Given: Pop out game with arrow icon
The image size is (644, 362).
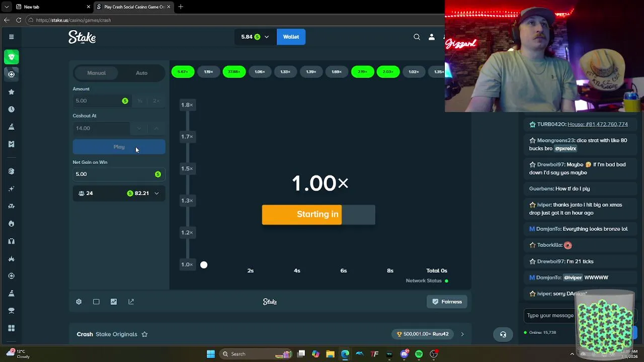Looking at the screenshot, I should click(131, 302).
